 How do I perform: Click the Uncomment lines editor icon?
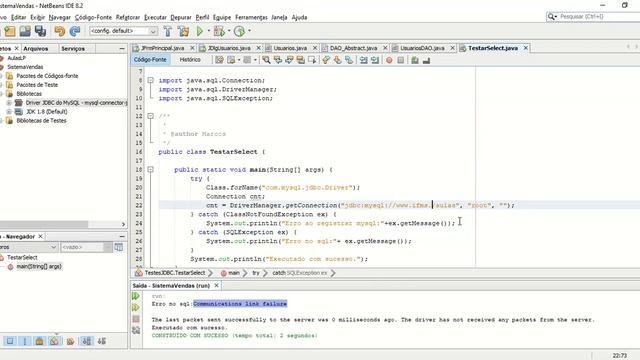[x=426, y=60]
